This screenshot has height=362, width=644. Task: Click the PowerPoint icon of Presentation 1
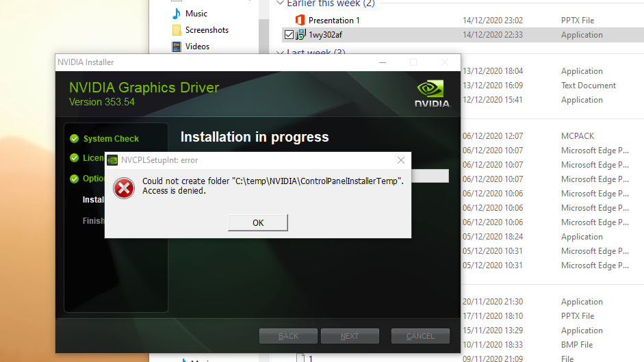click(300, 20)
